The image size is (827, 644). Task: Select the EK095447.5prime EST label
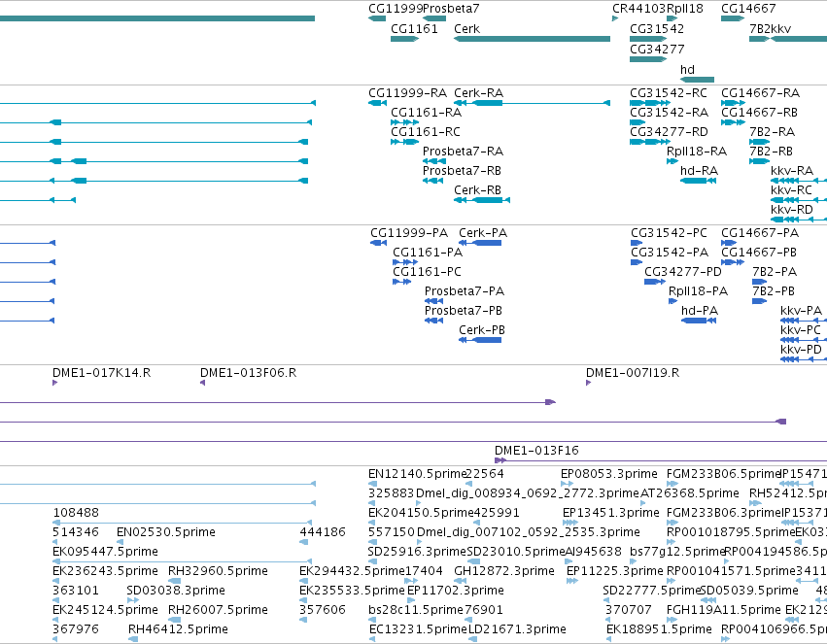(106, 552)
